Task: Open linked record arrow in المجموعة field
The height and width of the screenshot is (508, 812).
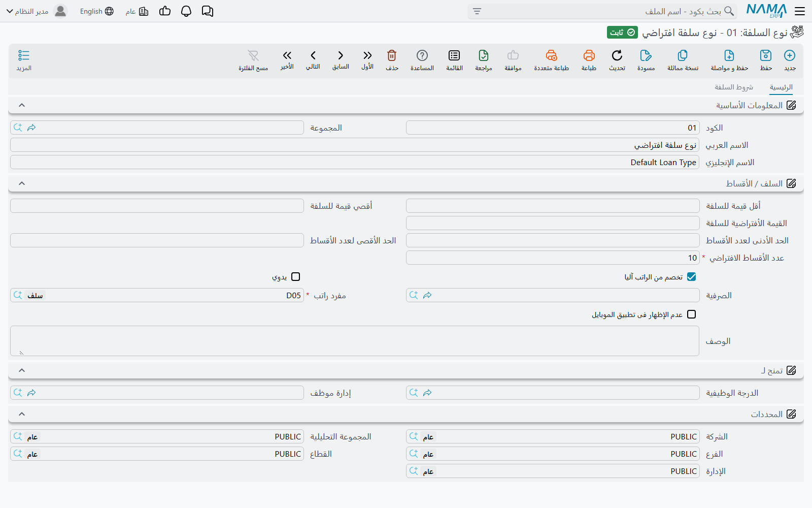Action: tap(31, 128)
